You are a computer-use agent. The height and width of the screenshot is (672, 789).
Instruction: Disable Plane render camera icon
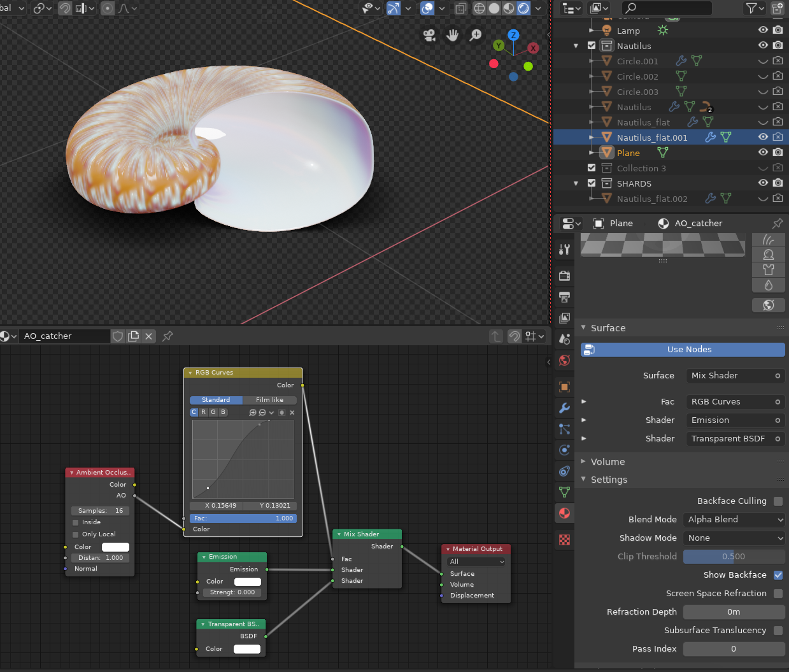778,153
